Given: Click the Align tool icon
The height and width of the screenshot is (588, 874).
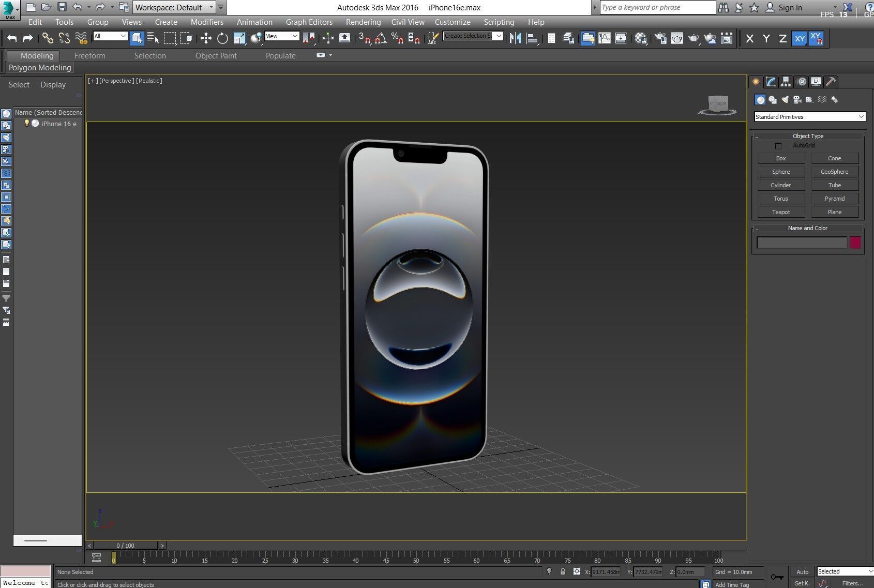Looking at the screenshot, I should click(532, 38).
